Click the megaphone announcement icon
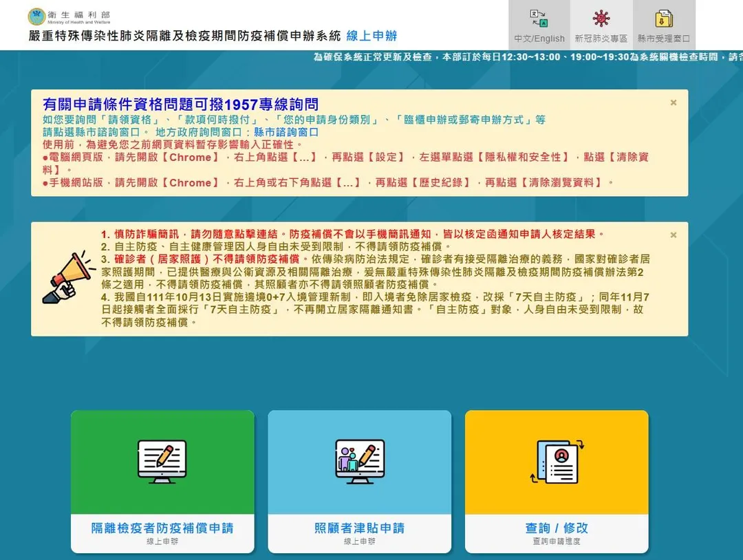 68,278
